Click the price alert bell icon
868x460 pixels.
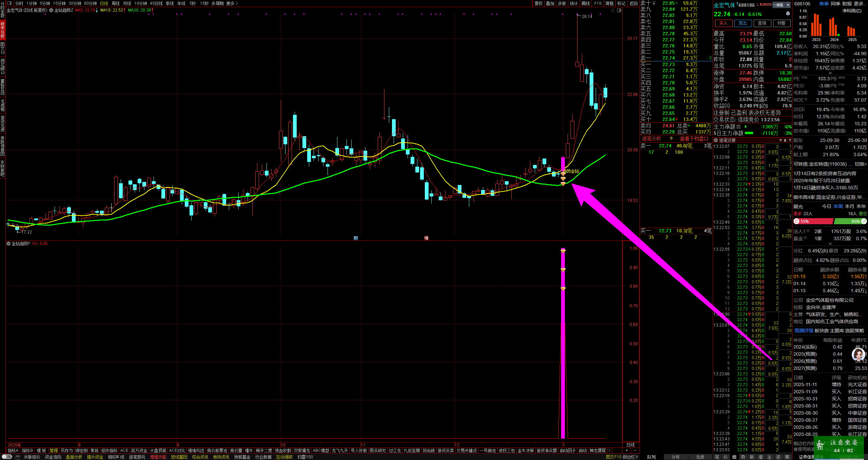pos(788,14)
